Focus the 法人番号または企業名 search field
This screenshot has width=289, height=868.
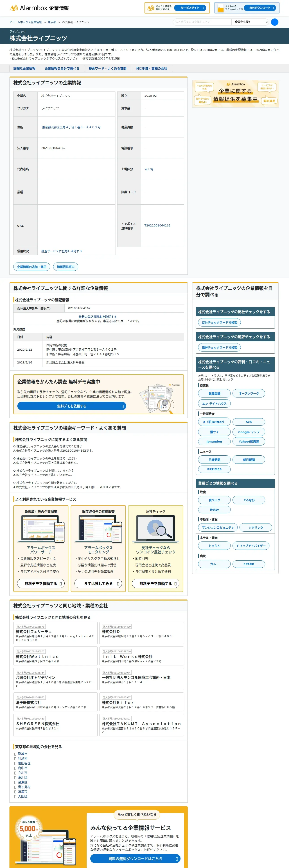pyautogui.click(x=202, y=22)
